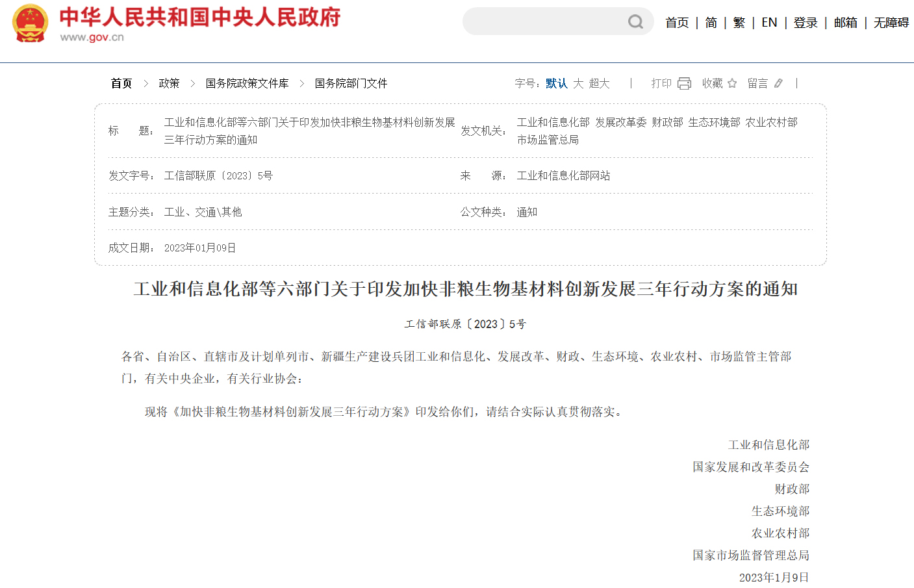The width and height of the screenshot is (914, 588).
Task: Switch language to EN
Action: pyautogui.click(x=769, y=23)
